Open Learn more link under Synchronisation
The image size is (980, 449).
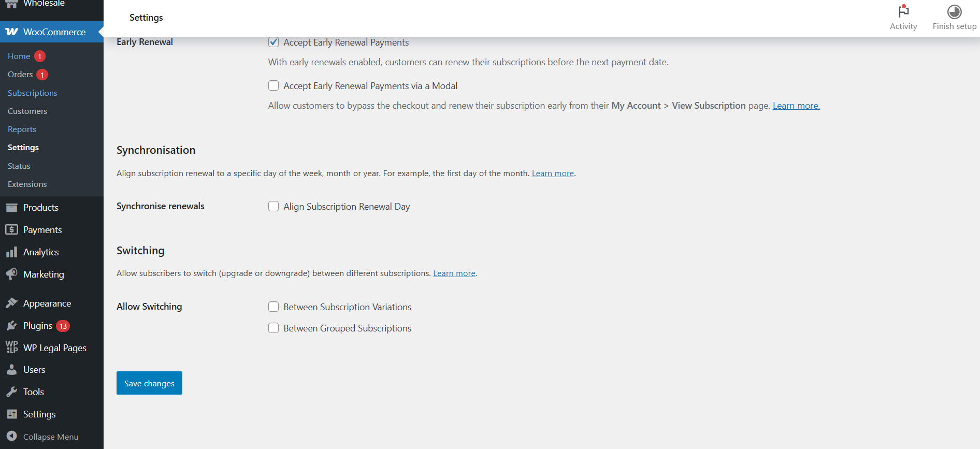(553, 173)
